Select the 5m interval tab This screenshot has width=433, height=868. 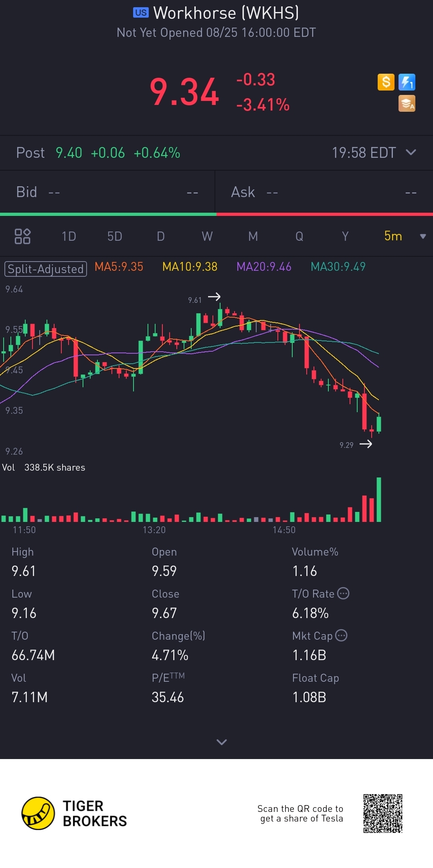tap(393, 236)
